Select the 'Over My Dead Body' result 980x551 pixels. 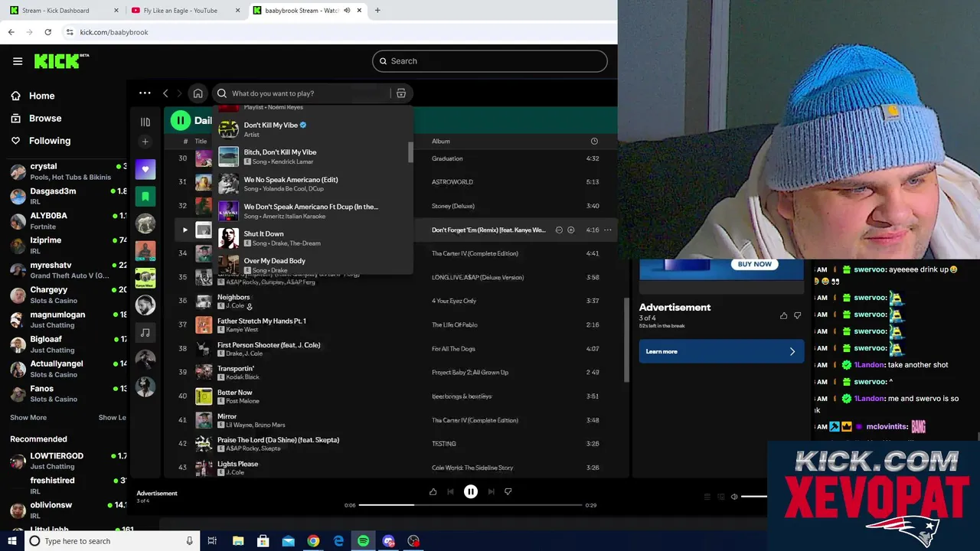312,265
